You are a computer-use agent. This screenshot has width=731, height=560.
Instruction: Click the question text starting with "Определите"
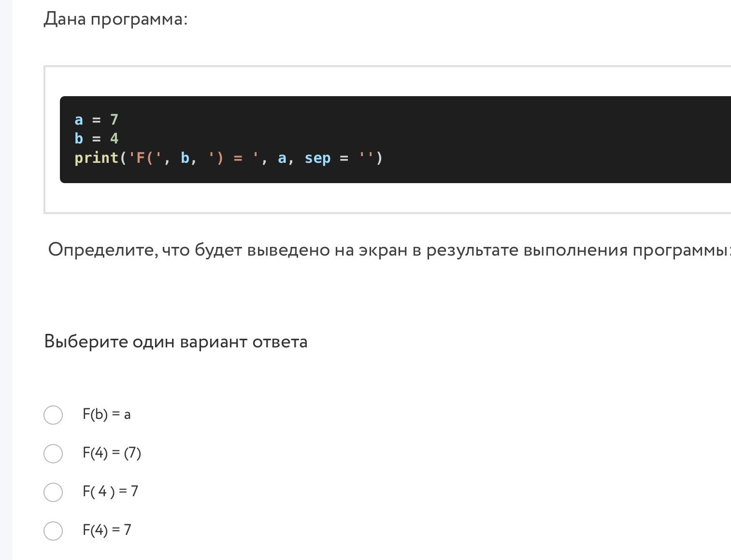389,250
